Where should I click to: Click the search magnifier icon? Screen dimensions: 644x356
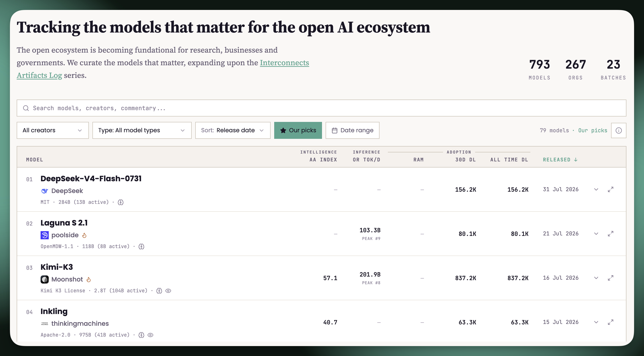point(26,108)
